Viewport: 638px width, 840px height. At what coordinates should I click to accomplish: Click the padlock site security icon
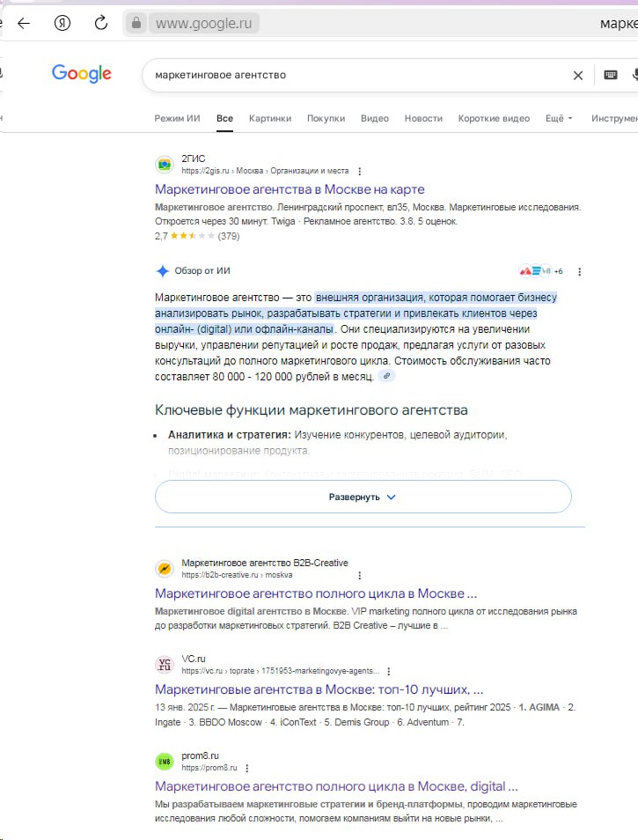tap(136, 24)
